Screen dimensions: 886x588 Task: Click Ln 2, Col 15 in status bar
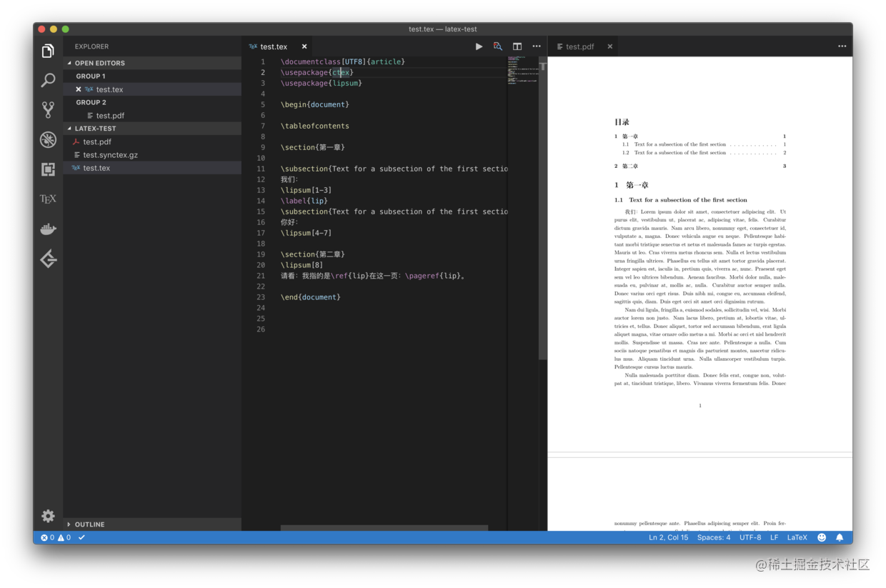668,537
